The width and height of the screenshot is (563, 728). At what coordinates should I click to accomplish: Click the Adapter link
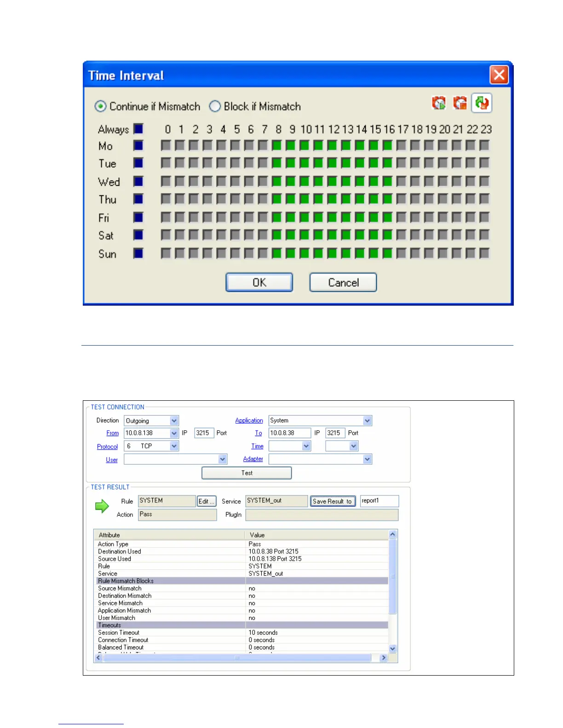point(253,459)
